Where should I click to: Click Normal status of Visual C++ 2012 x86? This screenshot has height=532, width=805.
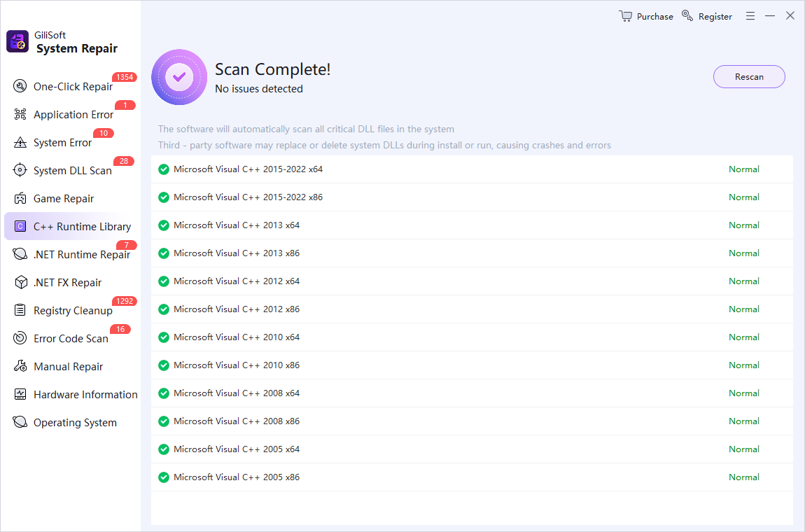click(744, 309)
